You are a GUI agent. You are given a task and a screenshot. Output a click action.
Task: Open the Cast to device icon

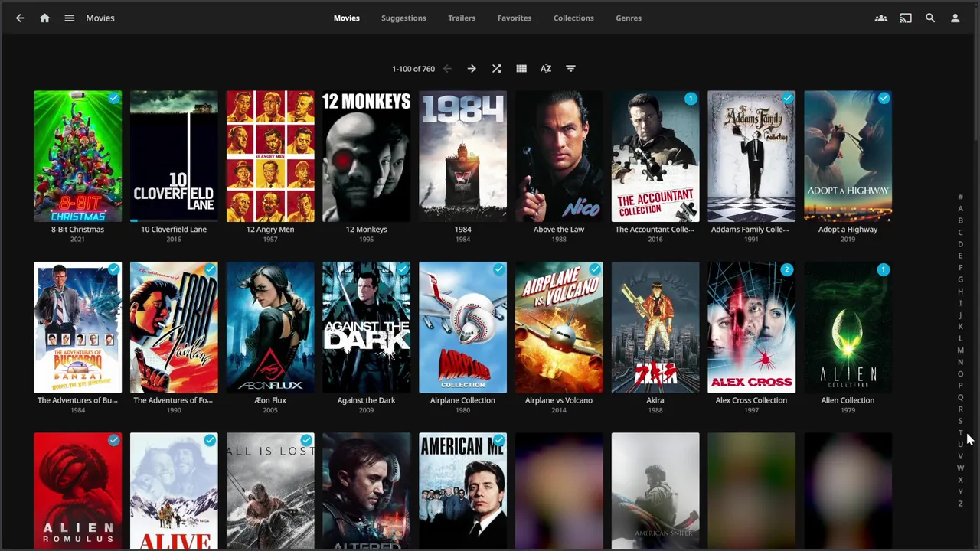tap(906, 18)
